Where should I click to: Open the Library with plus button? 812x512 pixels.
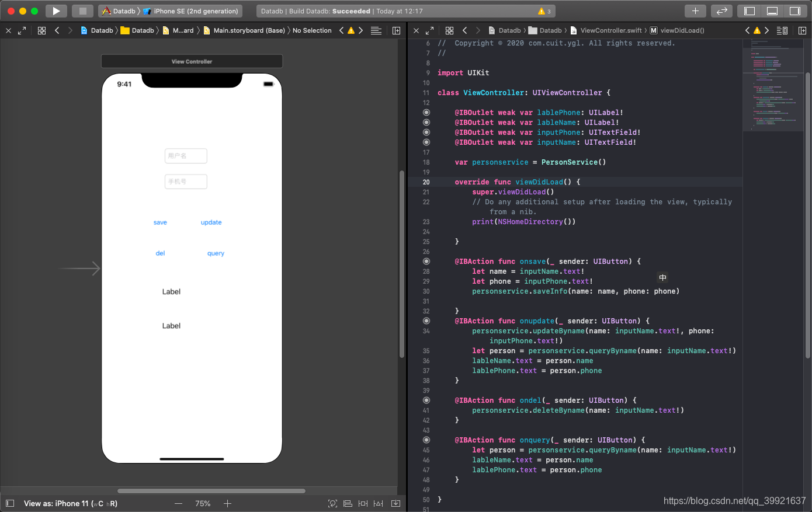click(695, 11)
